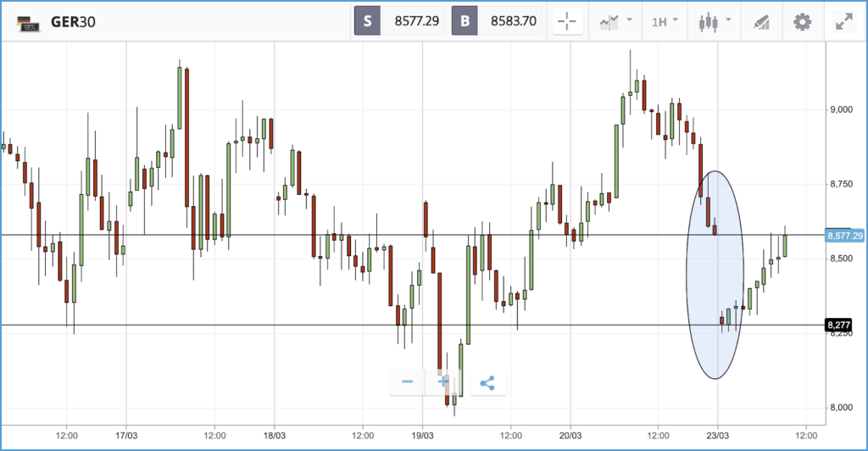
Task: Click the current price label 8,577.29
Action: tap(845, 236)
